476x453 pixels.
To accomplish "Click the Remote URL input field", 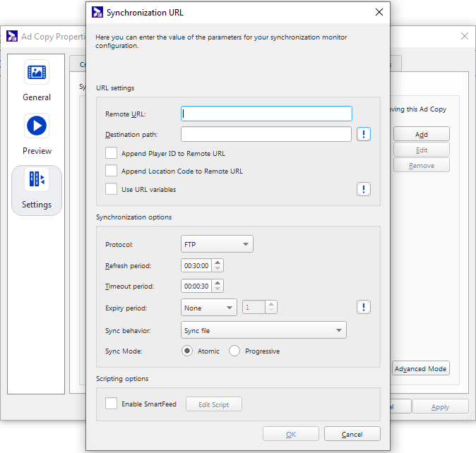I will 266,114.
